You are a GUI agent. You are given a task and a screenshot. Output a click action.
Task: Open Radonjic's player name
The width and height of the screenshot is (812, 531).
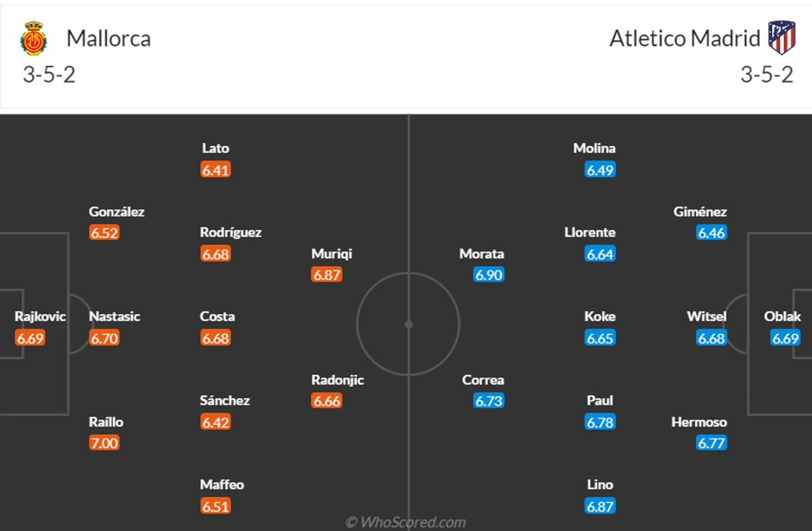click(x=338, y=380)
